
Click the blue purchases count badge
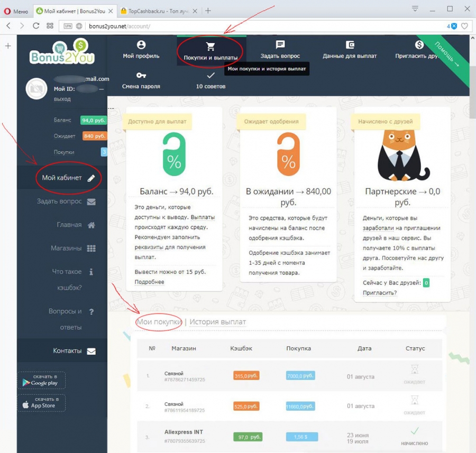pos(104,152)
